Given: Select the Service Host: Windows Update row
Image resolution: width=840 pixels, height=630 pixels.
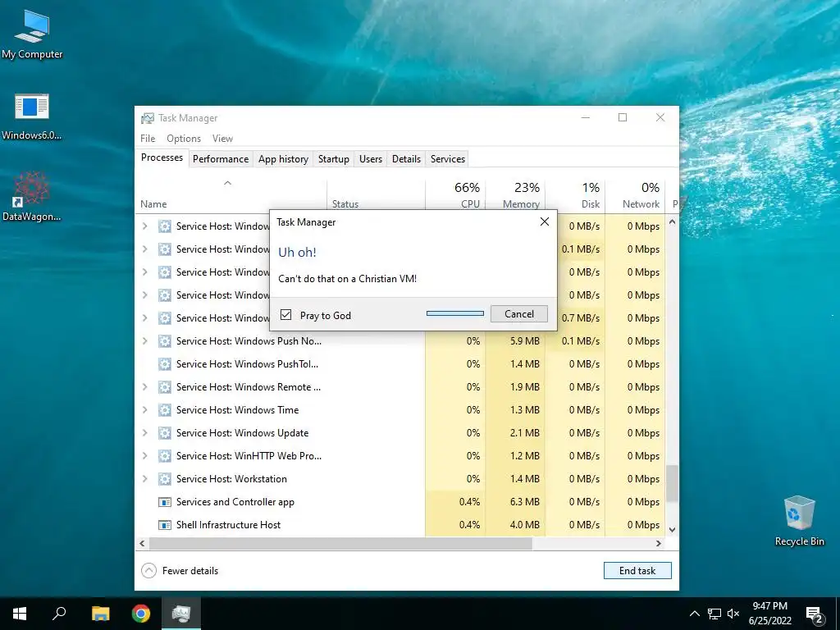Looking at the screenshot, I should 400,433.
